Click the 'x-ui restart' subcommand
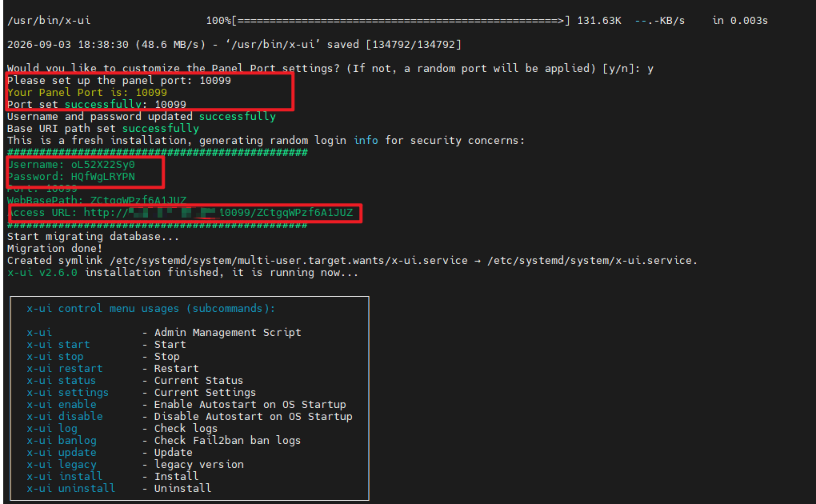 click(65, 368)
